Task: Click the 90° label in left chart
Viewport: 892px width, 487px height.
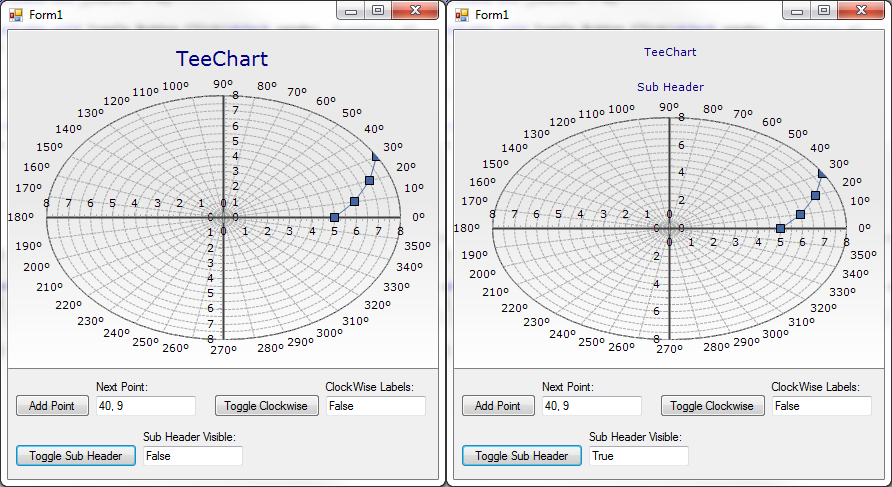Action: (x=223, y=84)
